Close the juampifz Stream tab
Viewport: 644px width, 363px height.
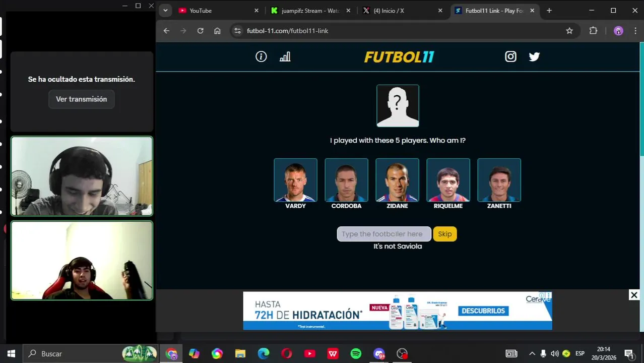click(348, 11)
